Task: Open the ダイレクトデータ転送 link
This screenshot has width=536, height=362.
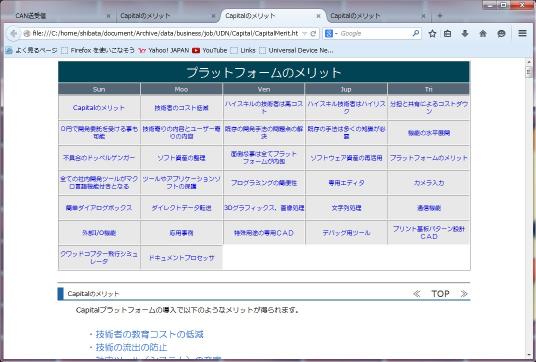Action: pos(182,208)
